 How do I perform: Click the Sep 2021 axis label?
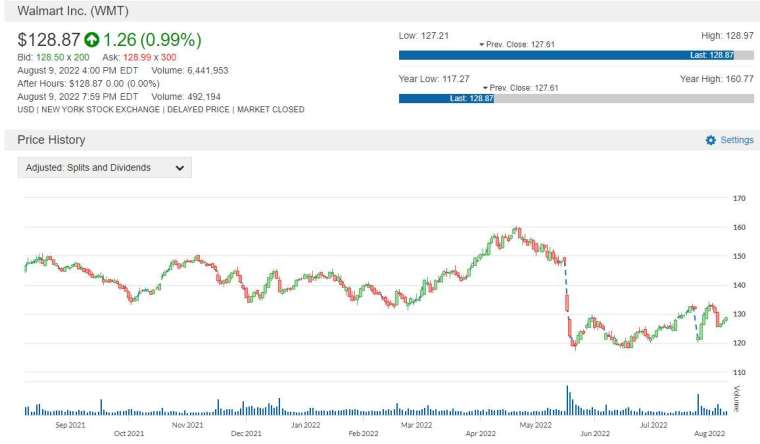click(70, 425)
